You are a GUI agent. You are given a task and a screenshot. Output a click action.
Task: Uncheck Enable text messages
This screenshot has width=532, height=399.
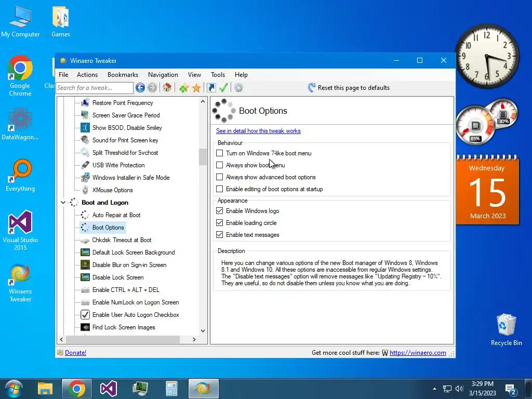point(220,235)
